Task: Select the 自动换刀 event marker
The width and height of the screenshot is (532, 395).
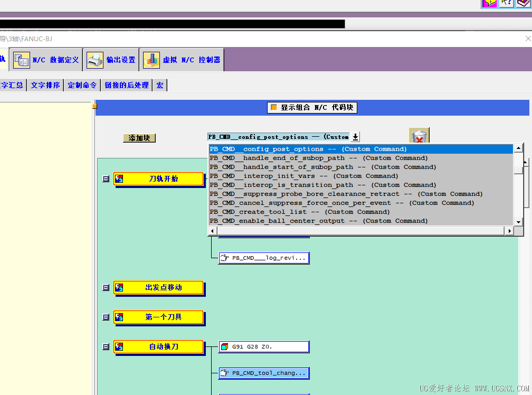Action: (158, 346)
